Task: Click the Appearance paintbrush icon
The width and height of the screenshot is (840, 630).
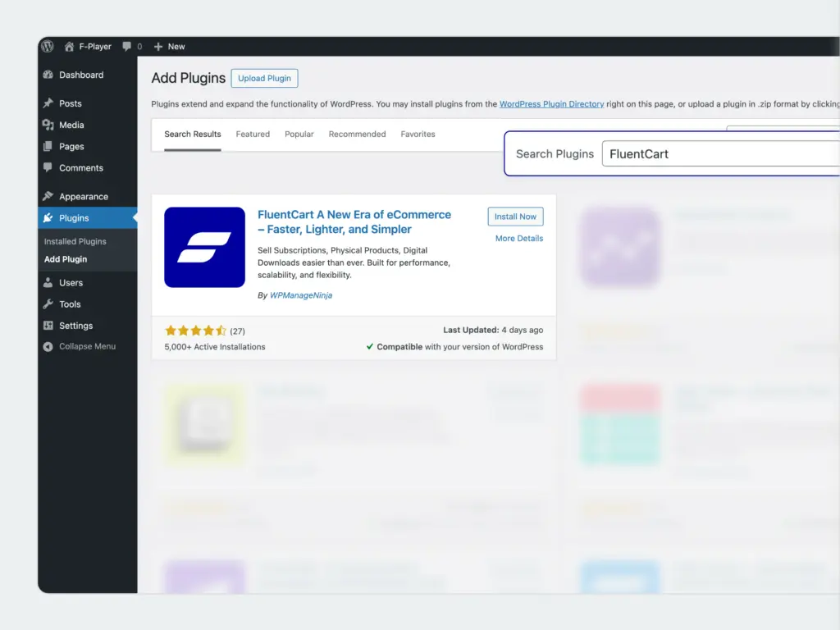Action: click(48, 196)
